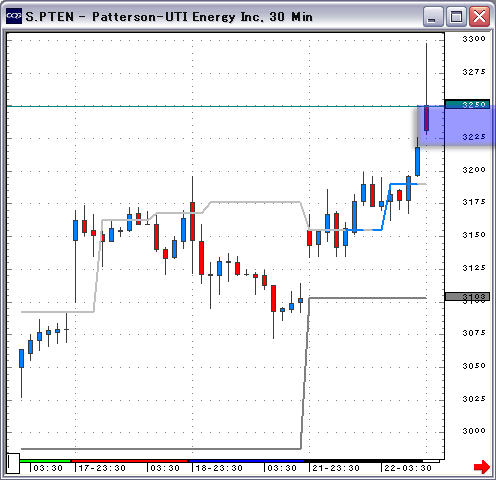The image size is (496, 480).
Task: Click the small white box at bottom-left corner
Action: tap(13, 463)
